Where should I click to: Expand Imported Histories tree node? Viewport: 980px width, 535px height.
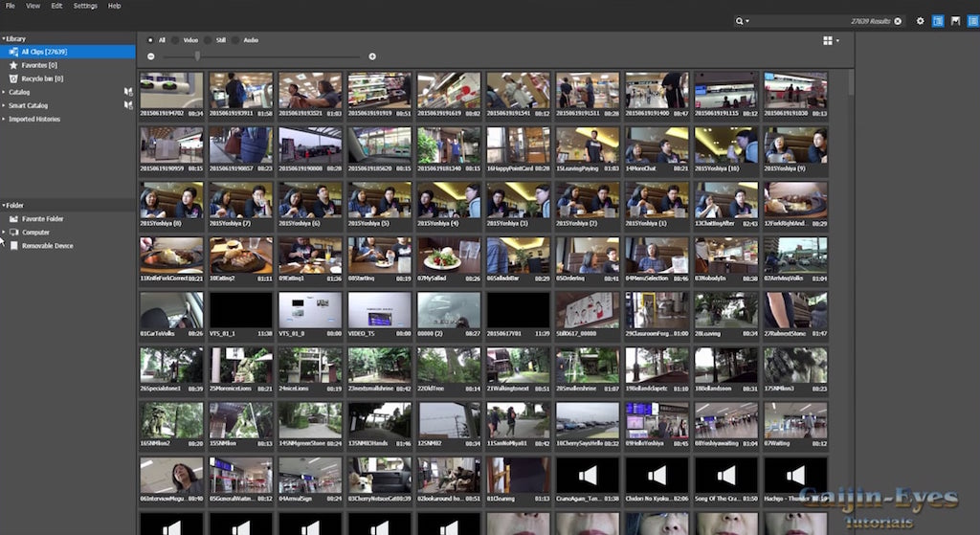click(3, 119)
